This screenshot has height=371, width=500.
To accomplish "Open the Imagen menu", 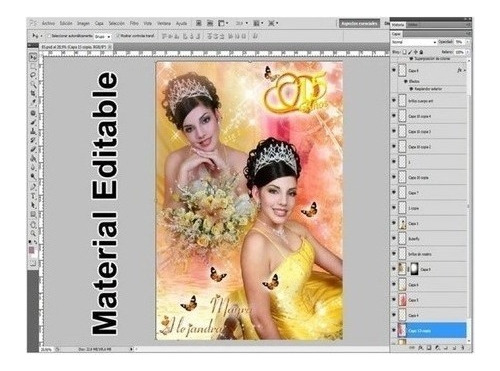I will pos(83,23).
